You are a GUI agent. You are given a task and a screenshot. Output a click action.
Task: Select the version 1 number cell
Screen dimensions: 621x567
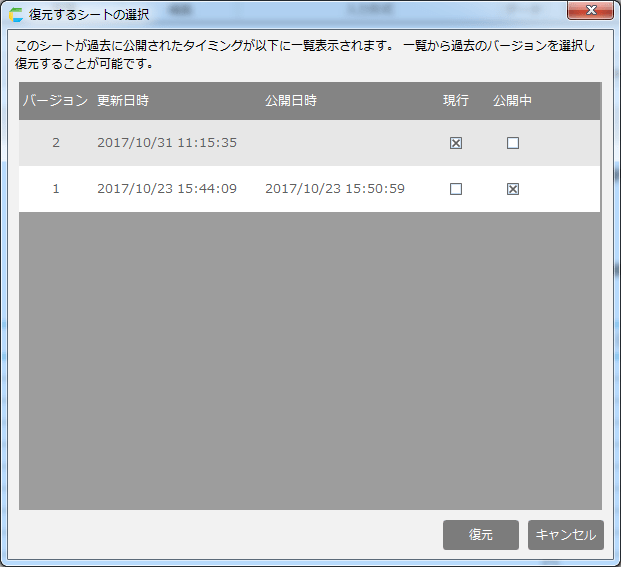point(56,189)
